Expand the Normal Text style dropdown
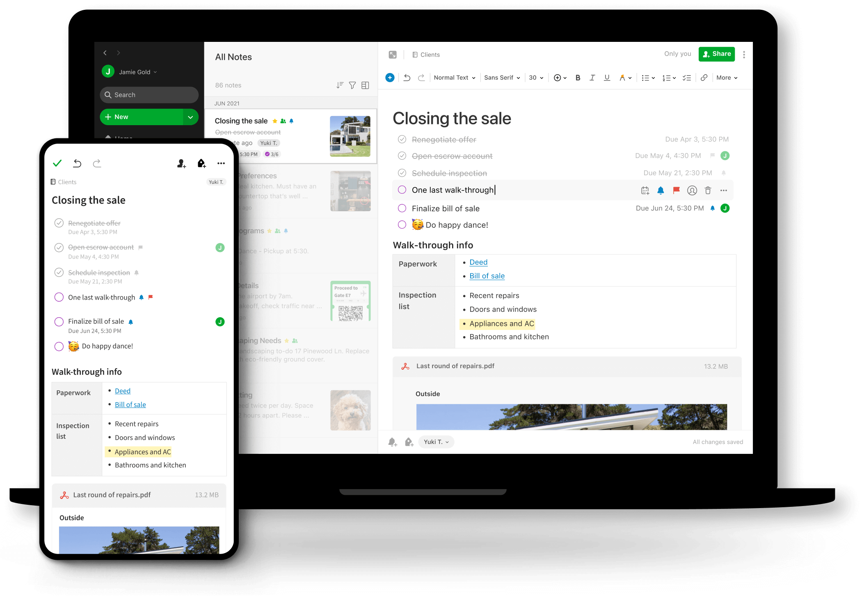The height and width of the screenshot is (616, 864). point(454,77)
